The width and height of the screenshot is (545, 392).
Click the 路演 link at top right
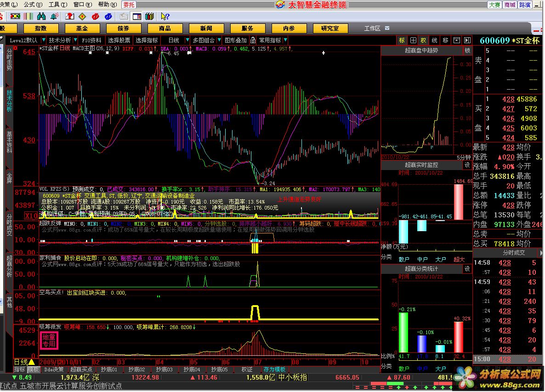click(525, 5)
